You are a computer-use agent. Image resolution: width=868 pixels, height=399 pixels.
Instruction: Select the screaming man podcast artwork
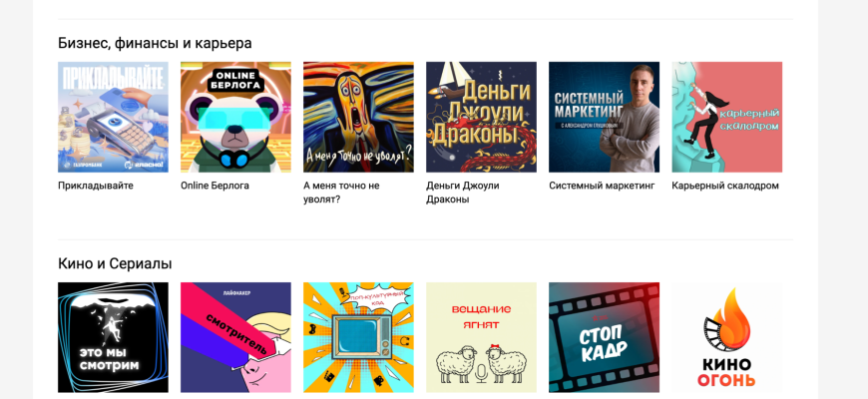tap(359, 117)
